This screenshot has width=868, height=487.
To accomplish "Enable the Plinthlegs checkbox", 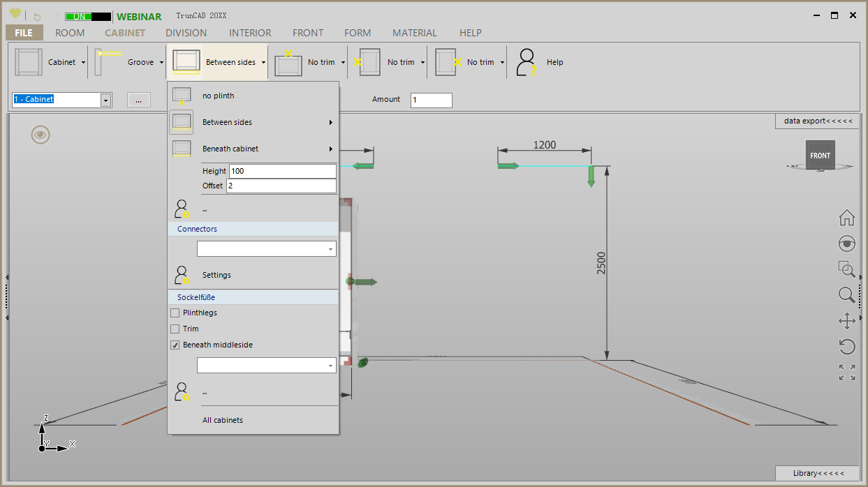I will [175, 313].
